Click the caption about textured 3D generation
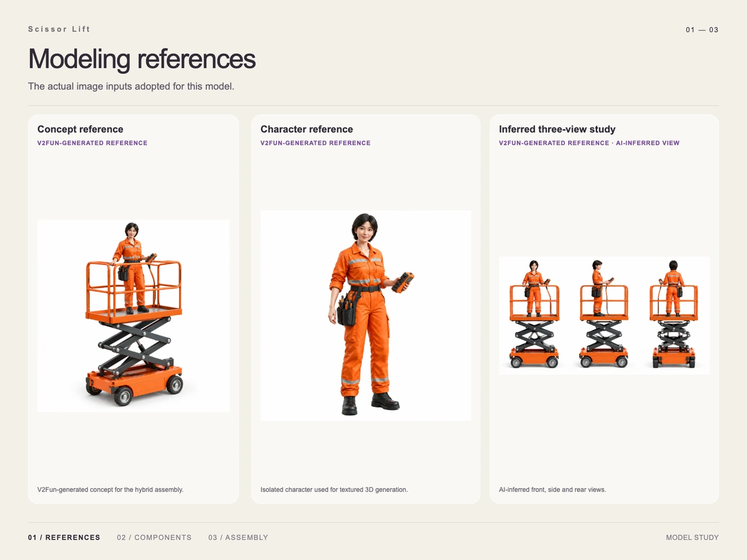Image resolution: width=747 pixels, height=560 pixels. pyautogui.click(x=334, y=489)
